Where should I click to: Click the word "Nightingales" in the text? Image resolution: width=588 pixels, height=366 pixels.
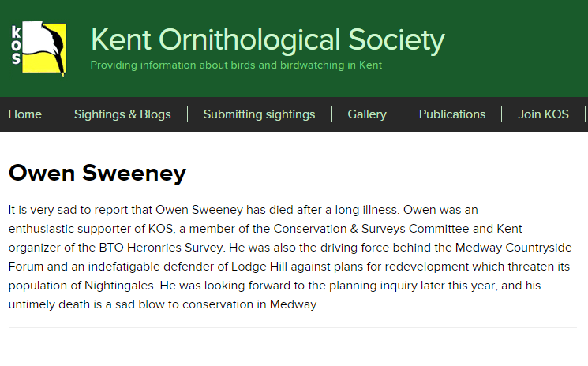pyautogui.click(x=120, y=286)
